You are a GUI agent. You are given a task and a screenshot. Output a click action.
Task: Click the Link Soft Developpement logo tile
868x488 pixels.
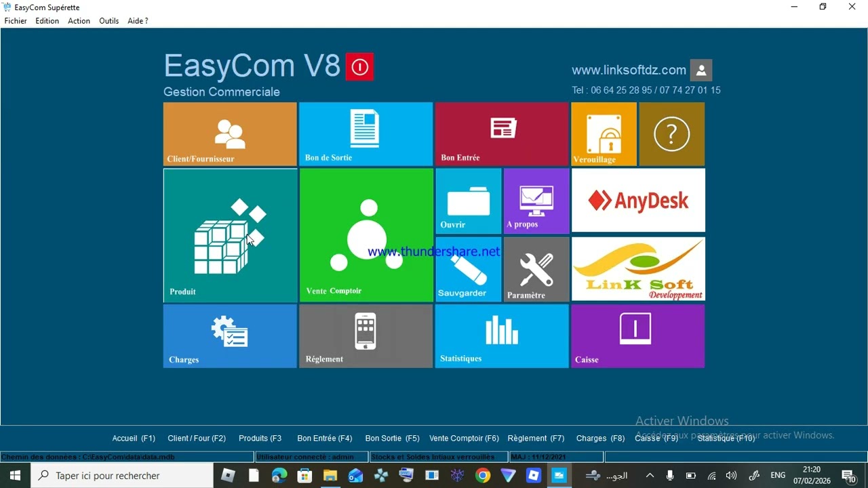pos(638,269)
